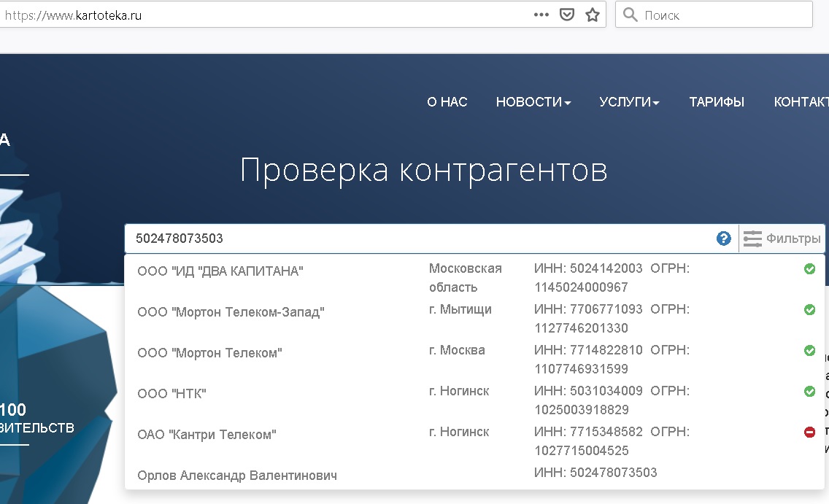Click green status icon for Мортон Телеком-Запад
Viewport: 829px width, 504px height.
pyautogui.click(x=809, y=309)
